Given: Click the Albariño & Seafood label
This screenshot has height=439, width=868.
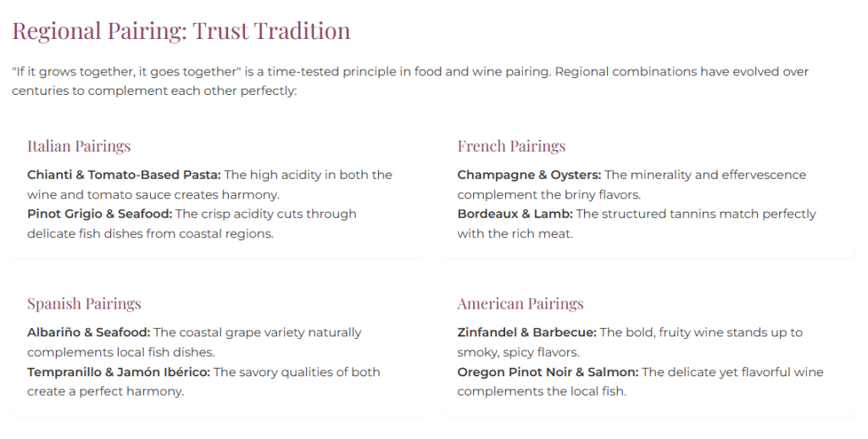Looking at the screenshot, I should (x=88, y=332).
